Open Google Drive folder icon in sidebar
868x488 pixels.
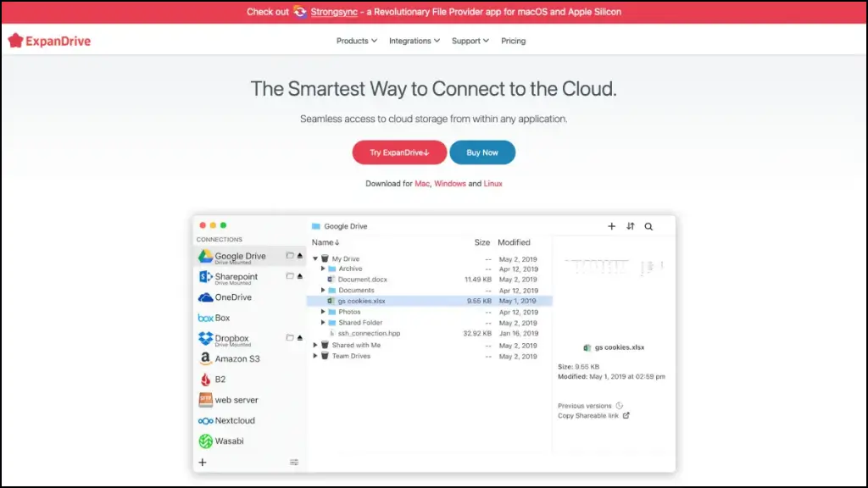click(x=290, y=256)
